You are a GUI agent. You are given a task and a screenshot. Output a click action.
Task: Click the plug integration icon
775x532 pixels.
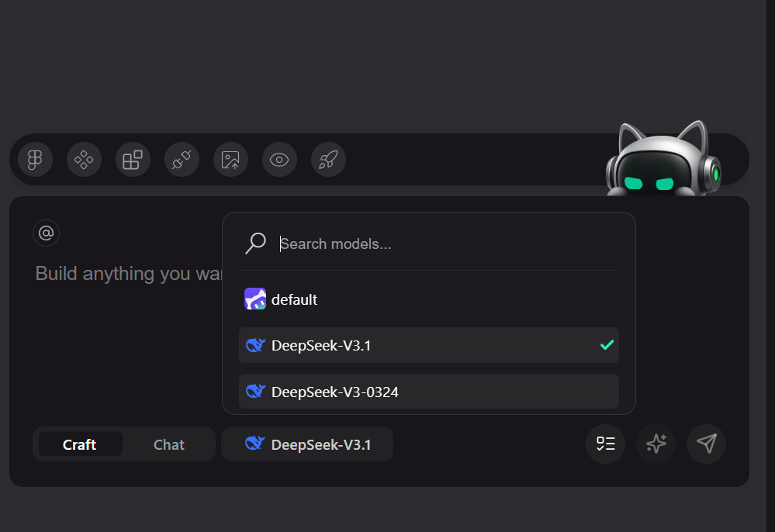coord(182,160)
